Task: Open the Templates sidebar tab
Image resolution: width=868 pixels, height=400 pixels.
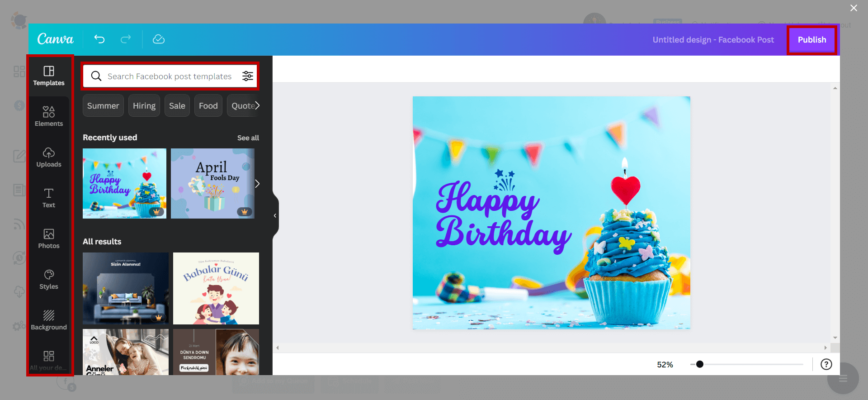Action: (x=49, y=76)
